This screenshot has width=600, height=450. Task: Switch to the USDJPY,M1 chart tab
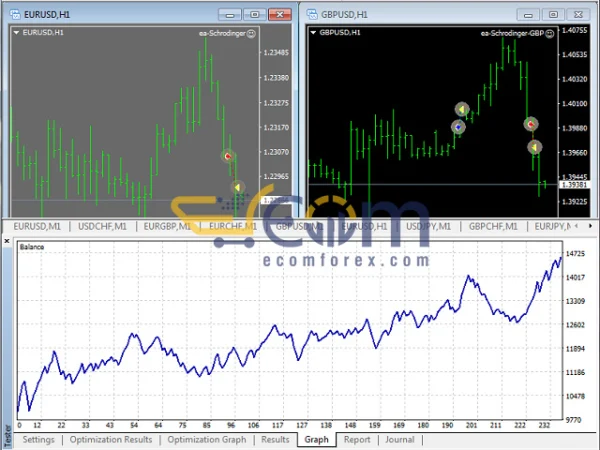pos(428,227)
